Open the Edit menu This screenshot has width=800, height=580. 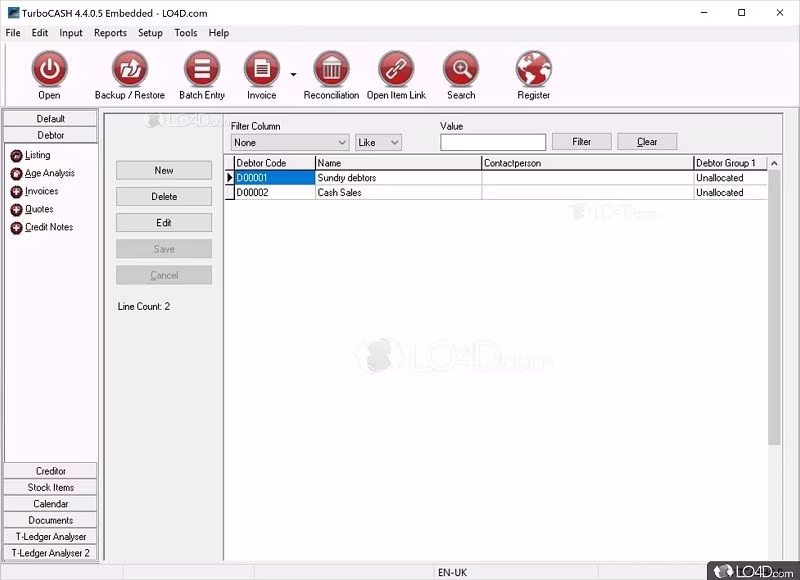(40, 33)
